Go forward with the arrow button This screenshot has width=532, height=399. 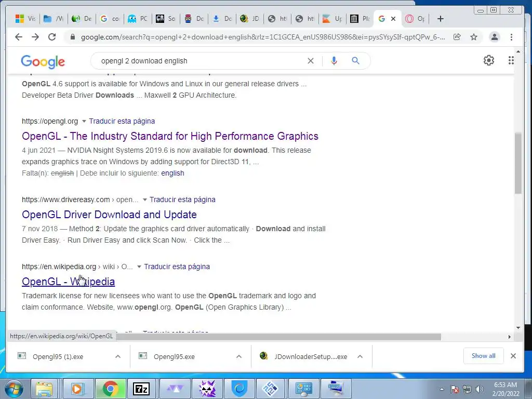point(35,37)
